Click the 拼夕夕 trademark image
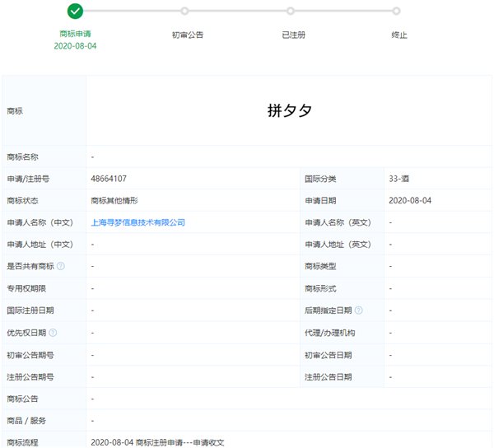The height and width of the screenshot is (448, 494). (290, 110)
